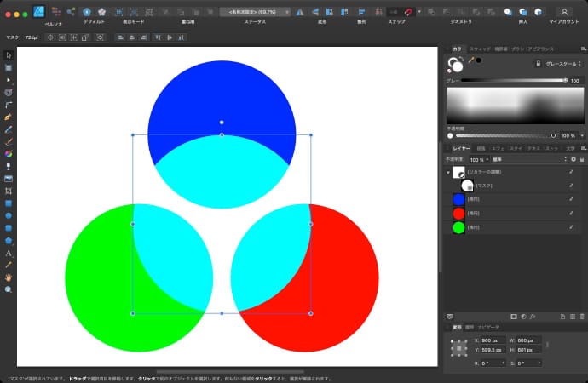Viewport: 588px width, 383px height.
Task: Pick the Hand view tool
Action: pos(9,277)
